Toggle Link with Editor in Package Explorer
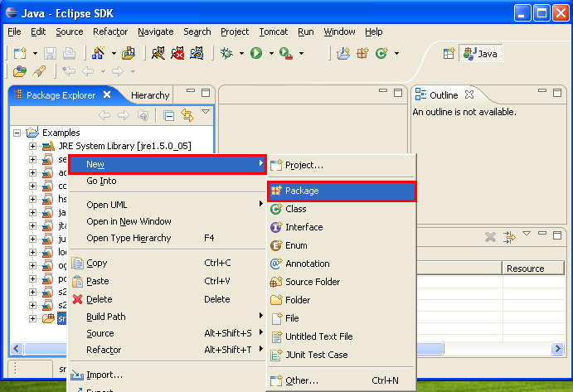573x392 pixels. pyautogui.click(x=187, y=116)
